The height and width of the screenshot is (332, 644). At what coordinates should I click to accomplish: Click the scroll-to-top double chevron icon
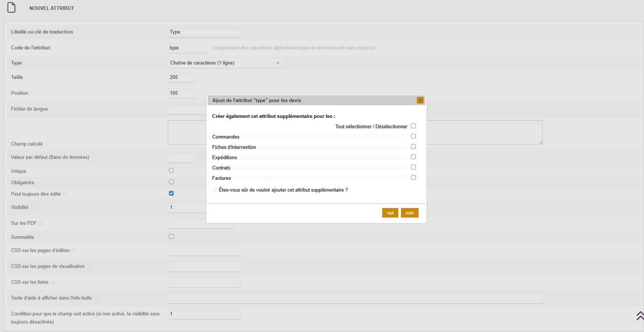tap(640, 316)
